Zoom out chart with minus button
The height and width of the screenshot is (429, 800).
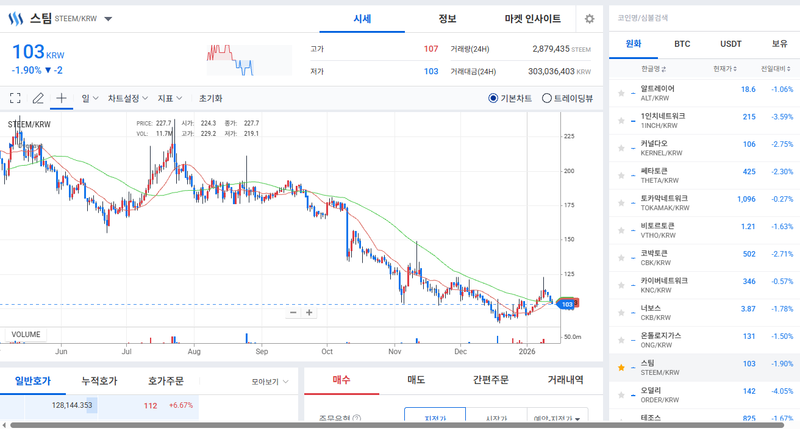point(293,312)
